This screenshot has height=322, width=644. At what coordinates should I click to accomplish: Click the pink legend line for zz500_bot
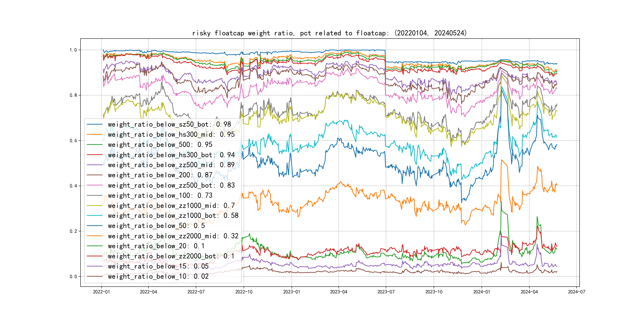click(95, 185)
